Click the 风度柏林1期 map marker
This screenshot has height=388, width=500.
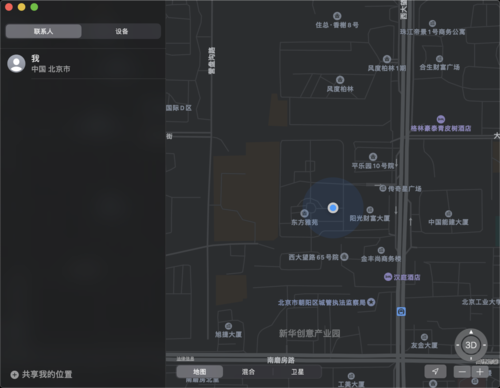pos(387,59)
